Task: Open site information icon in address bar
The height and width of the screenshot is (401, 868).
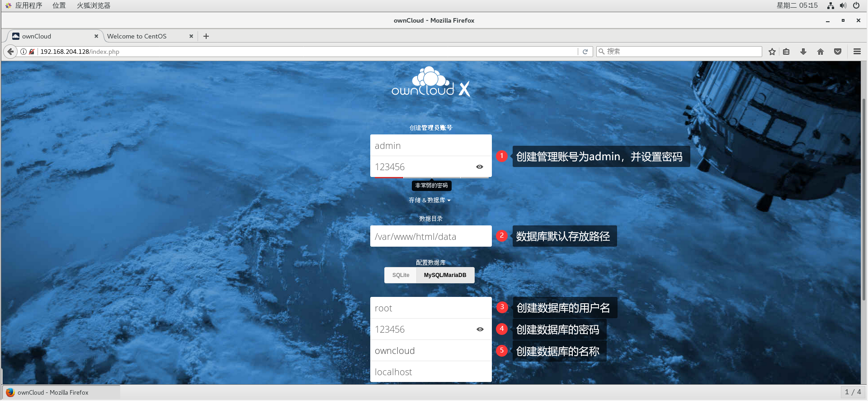Action: click(x=24, y=52)
